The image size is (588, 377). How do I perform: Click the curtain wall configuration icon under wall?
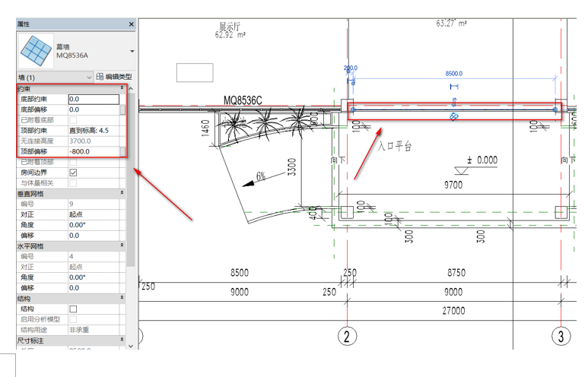[x=453, y=117]
